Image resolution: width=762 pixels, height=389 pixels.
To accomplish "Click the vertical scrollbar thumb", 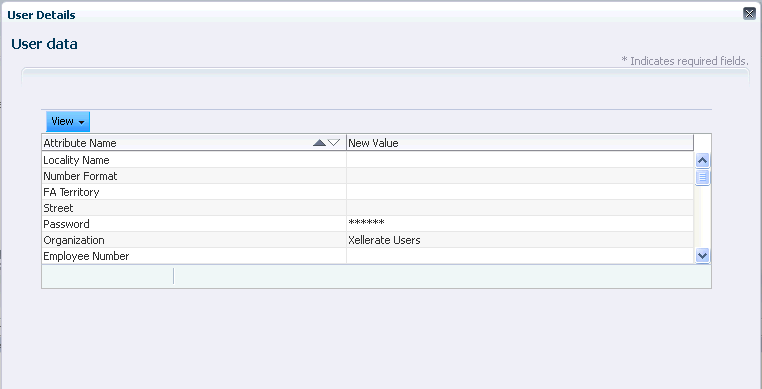I will tap(702, 177).
